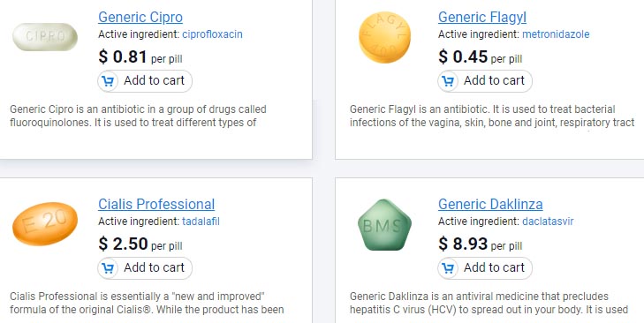Click the cart icon for Generic Flagyl
This screenshot has height=323, width=644.
tap(448, 81)
